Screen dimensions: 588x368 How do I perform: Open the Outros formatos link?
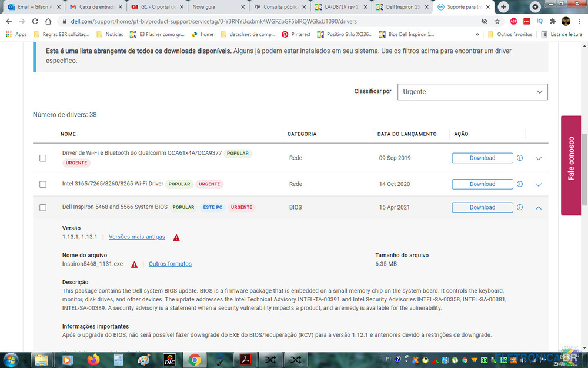[170, 264]
